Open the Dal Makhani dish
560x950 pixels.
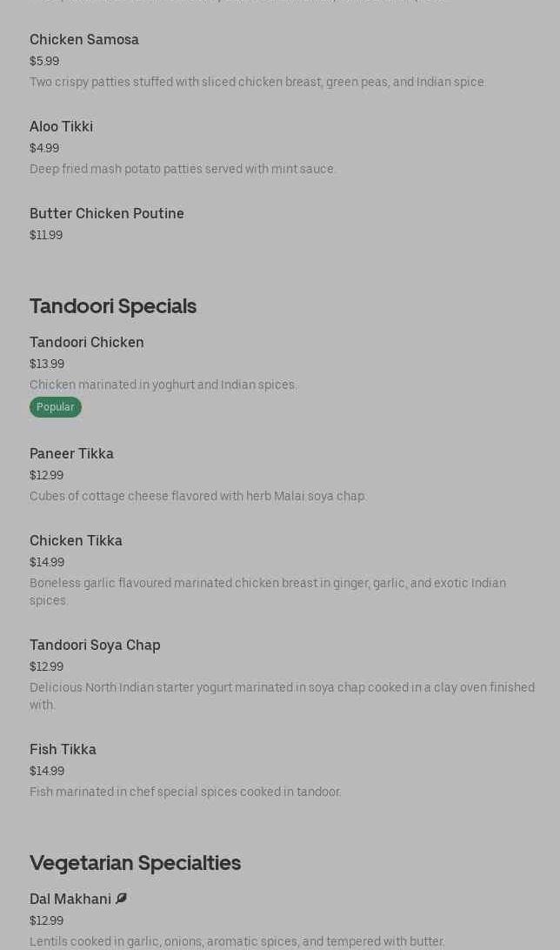click(70, 899)
